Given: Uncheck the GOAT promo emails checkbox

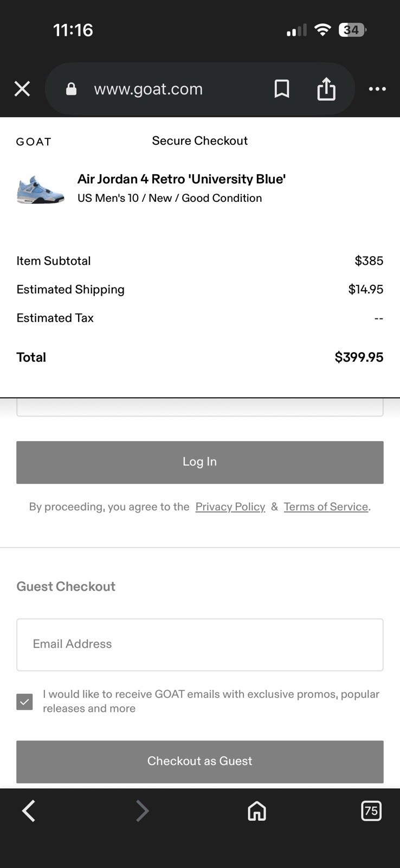Looking at the screenshot, I should (x=24, y=701).
